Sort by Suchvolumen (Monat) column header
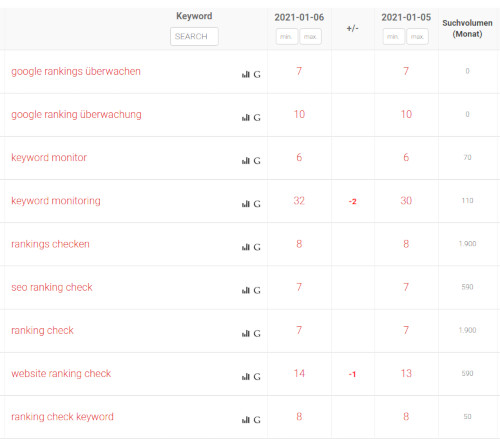Viewport: 500px width, 439px height. coord(467,28)
